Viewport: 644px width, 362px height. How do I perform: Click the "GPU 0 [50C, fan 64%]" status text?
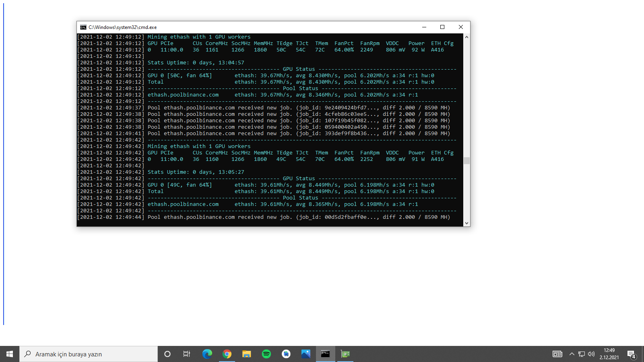(180, 76)
